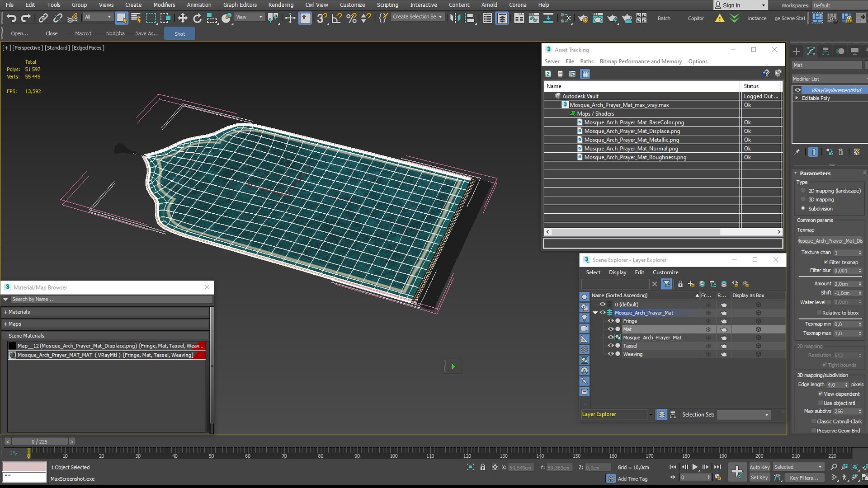Select the Move tool in toolbar
Image resolution: width=868 pixels, height=488 pixels.
pos(183,18)
